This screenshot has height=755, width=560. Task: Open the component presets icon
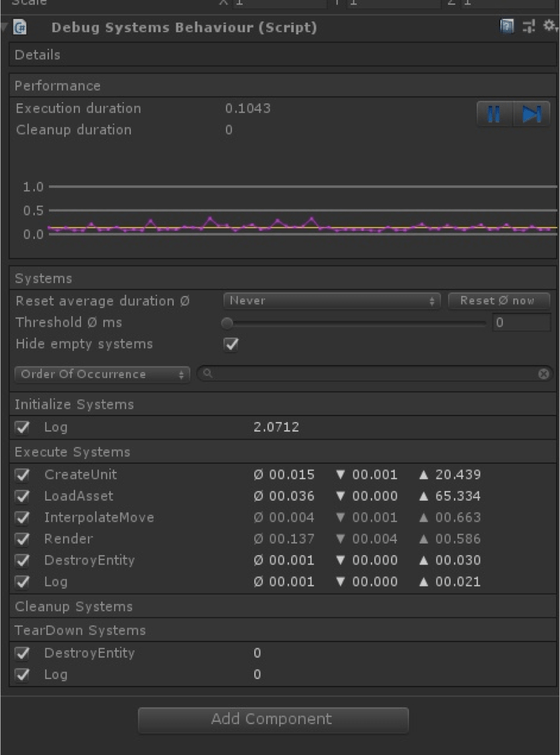528,27
